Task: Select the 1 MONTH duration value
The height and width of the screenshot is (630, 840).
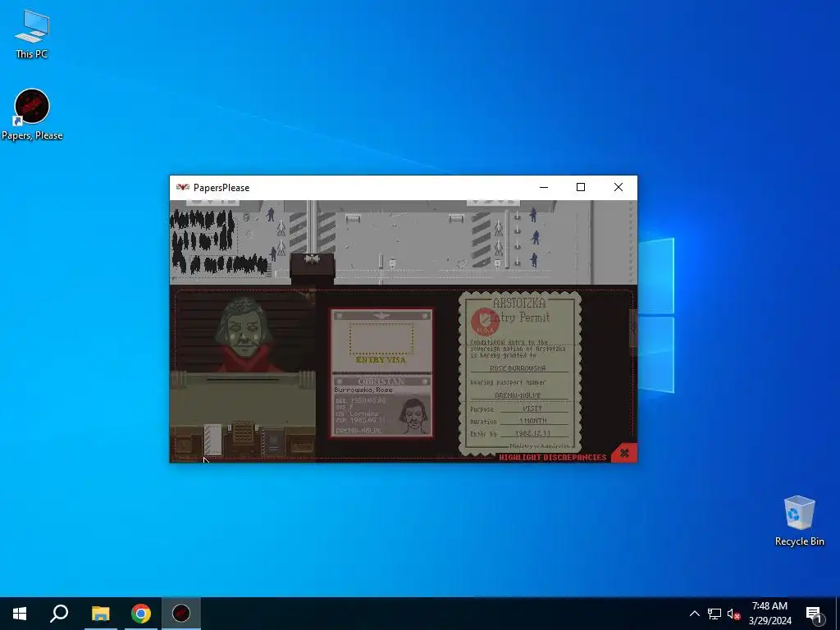Action: (533, 421)
